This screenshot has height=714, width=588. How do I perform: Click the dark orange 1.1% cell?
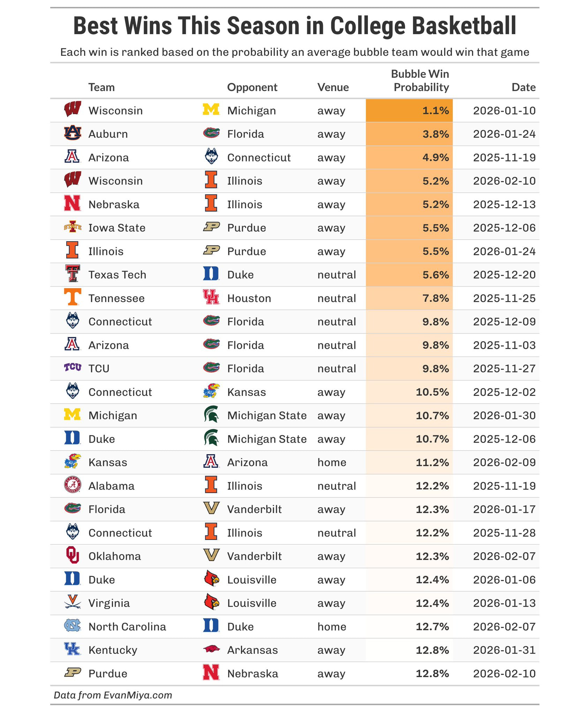(x=409, y=111)
